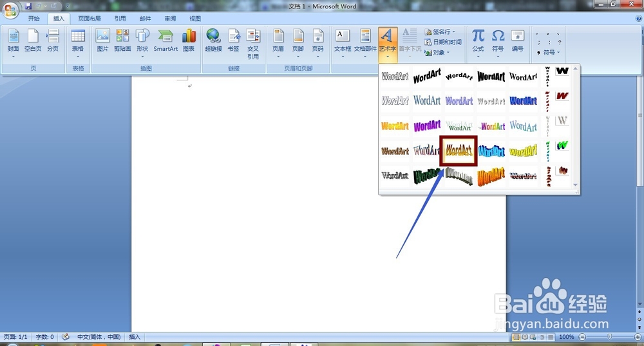Image resolution: width=644 pixels, height=346 pixels.
Task: Choose the outlined WordArt style in first row
Action: click(395, 77)
